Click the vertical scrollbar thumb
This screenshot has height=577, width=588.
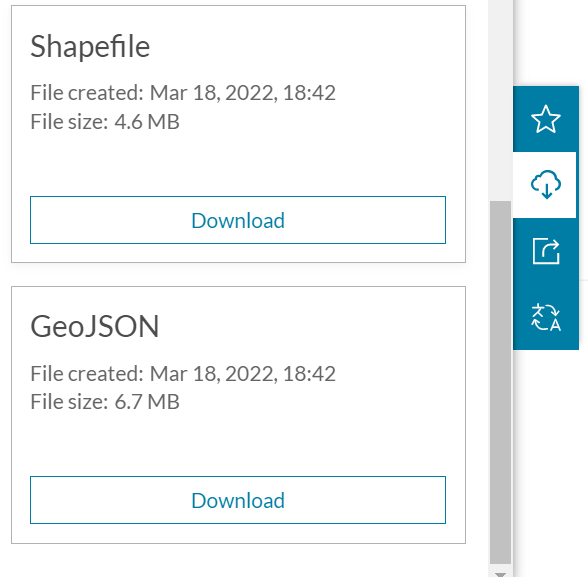coord(500,382)
